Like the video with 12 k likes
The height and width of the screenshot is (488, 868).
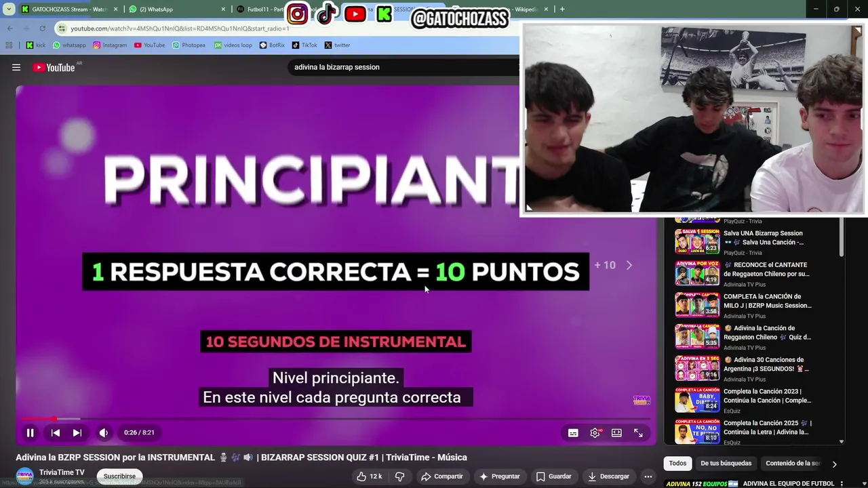pyautogui.click(x=369, y=476)
